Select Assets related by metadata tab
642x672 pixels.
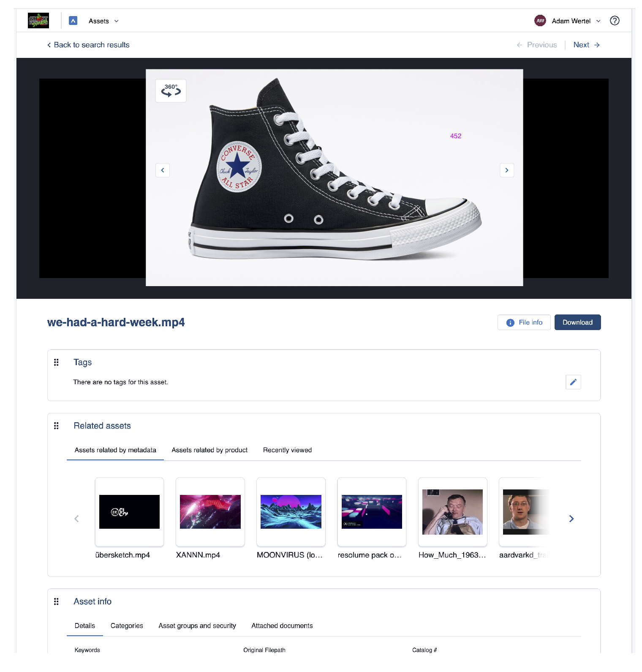coord(115,450)
